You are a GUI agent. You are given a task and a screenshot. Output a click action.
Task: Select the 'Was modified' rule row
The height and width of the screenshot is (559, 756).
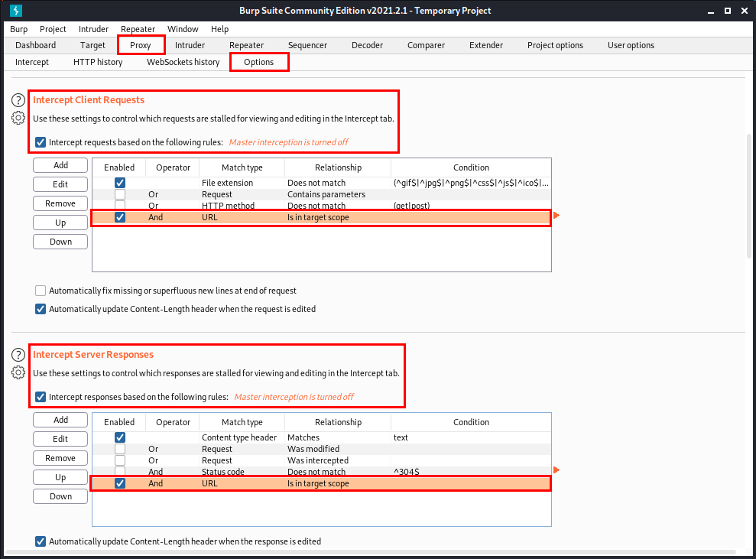click(322, 449)
